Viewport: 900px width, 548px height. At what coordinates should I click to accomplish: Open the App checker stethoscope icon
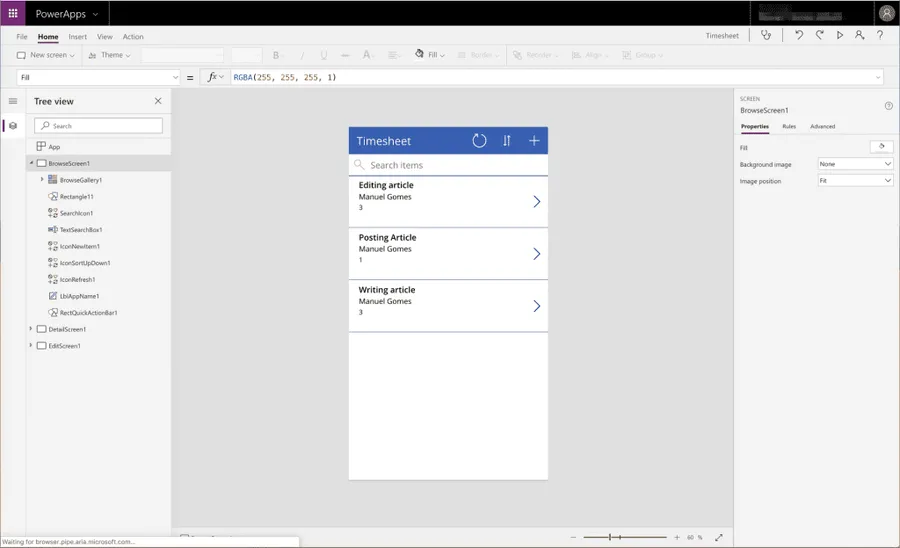(x=766, y=35)
